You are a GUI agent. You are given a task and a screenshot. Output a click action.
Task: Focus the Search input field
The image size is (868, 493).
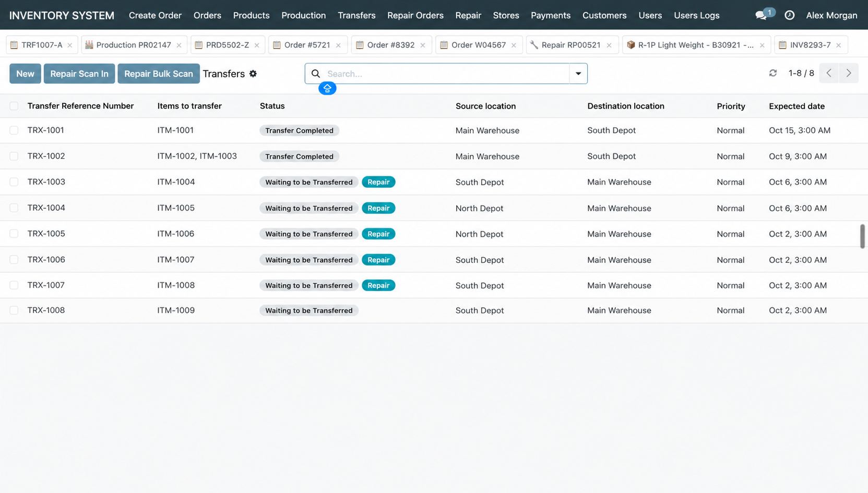446,74
